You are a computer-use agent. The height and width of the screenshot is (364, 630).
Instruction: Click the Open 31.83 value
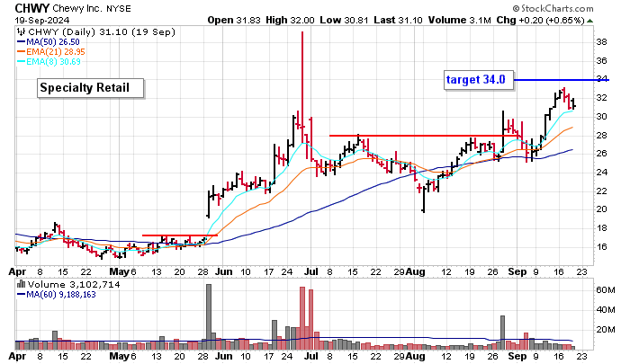point(234,20)
